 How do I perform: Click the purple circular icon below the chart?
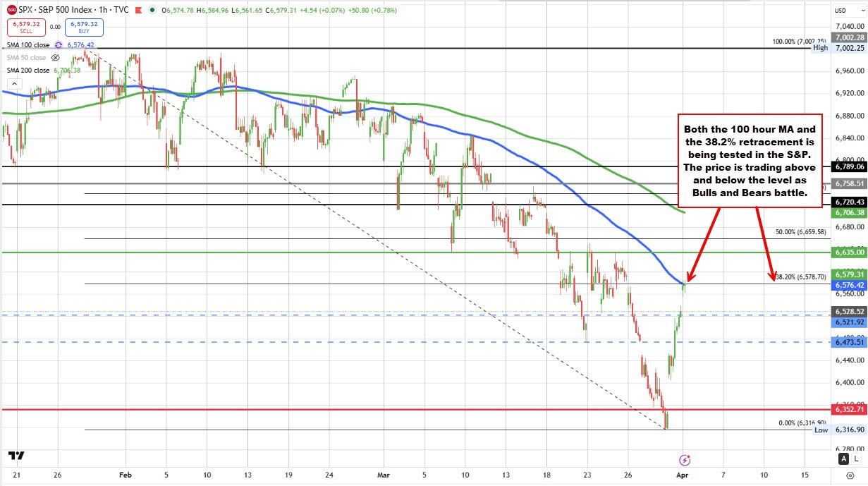[685, 460]
